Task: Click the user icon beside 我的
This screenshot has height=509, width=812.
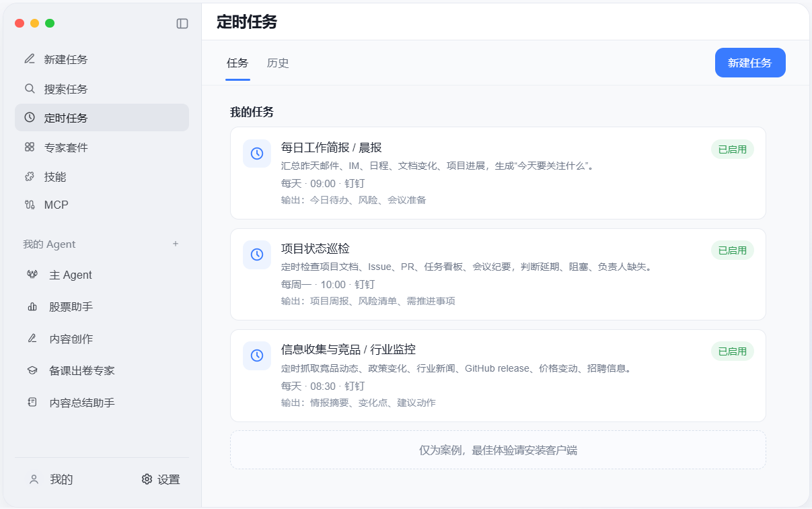Action: tap(34, 479)
